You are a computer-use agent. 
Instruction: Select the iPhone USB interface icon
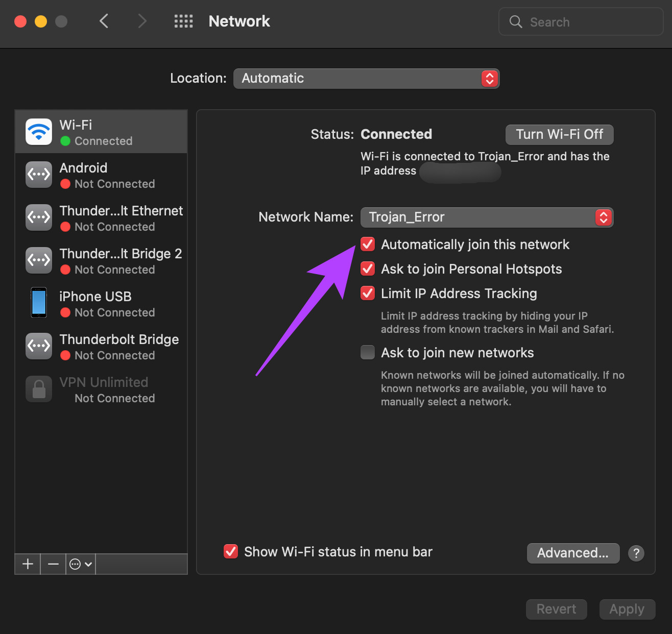tap(38, 303)
